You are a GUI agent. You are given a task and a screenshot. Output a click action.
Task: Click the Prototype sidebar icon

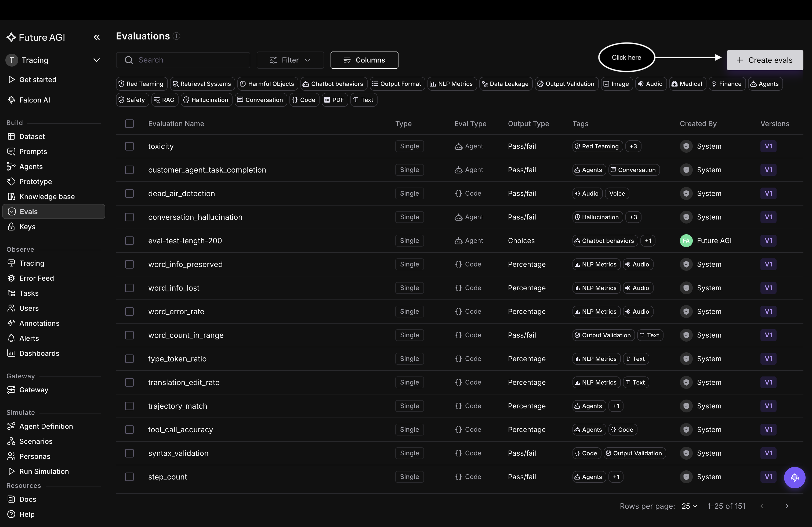coord(11,181)
